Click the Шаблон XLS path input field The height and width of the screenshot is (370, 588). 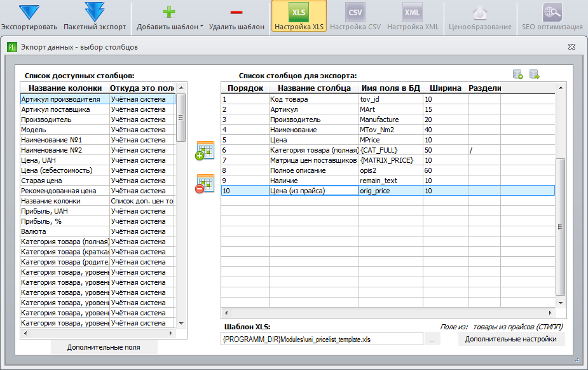[x=322, y=339]
